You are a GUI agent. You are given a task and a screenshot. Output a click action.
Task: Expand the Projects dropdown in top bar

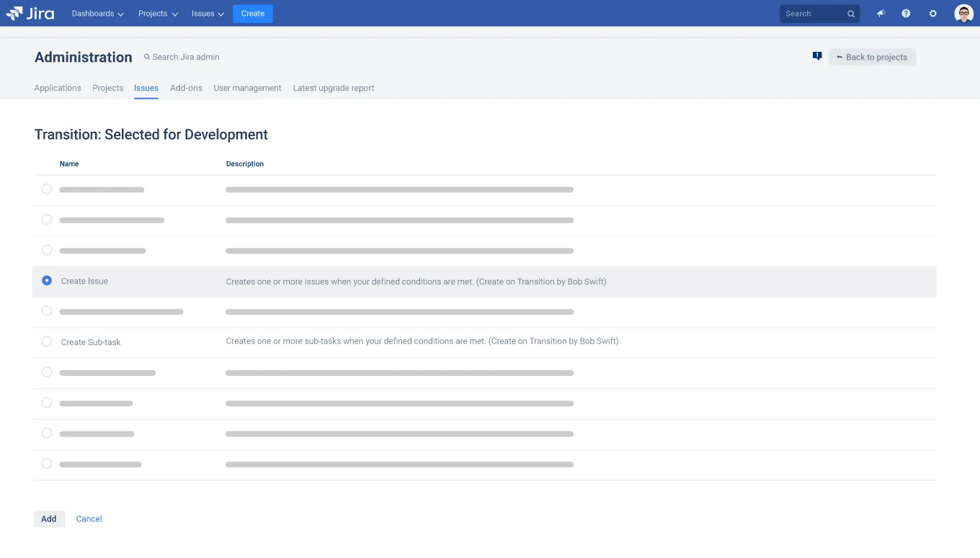(158, 14)
